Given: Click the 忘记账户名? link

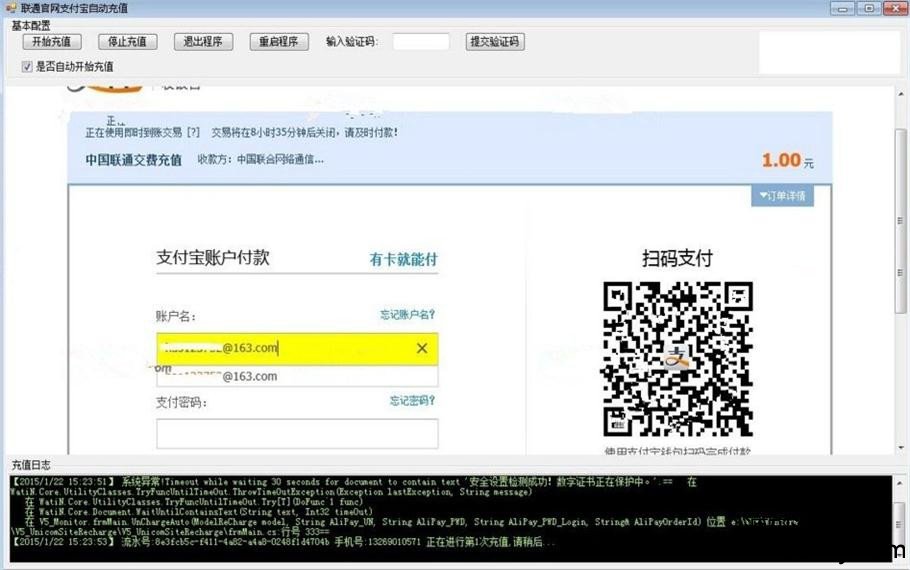Looking at the screenshot, I should pyautogui.click(x=407, y=315).
